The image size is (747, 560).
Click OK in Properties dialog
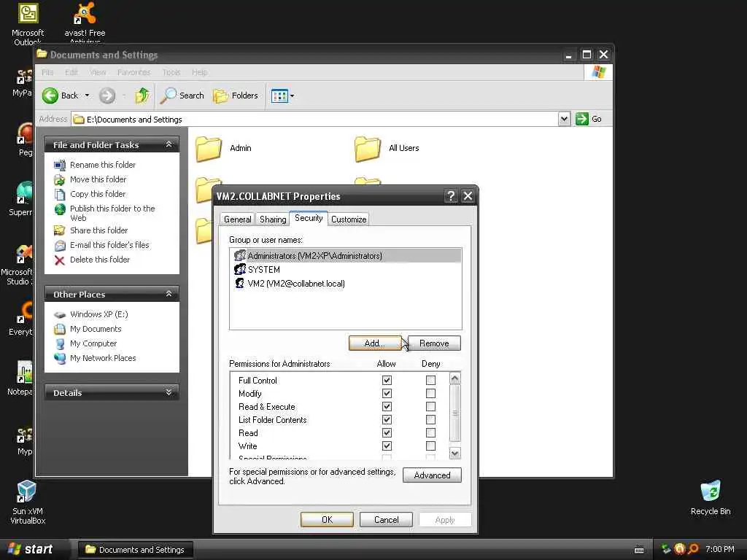[328, 520]
